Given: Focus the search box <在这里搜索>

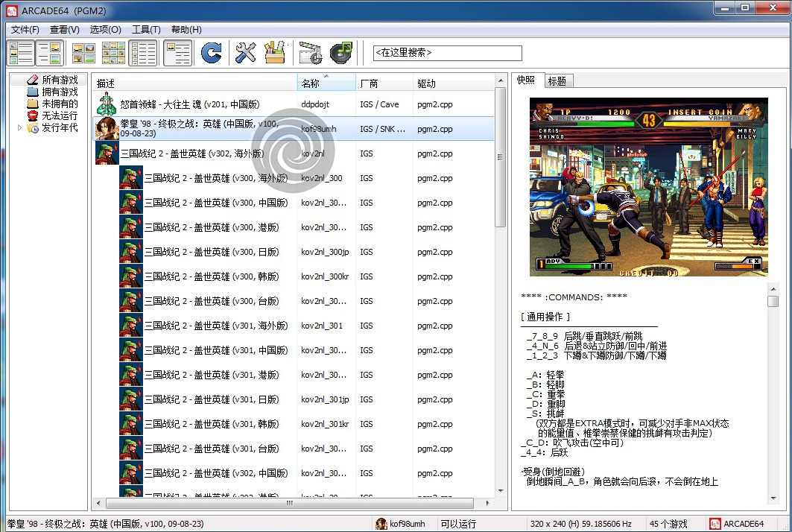Looking at the screenshot, I should pos(447,53).
